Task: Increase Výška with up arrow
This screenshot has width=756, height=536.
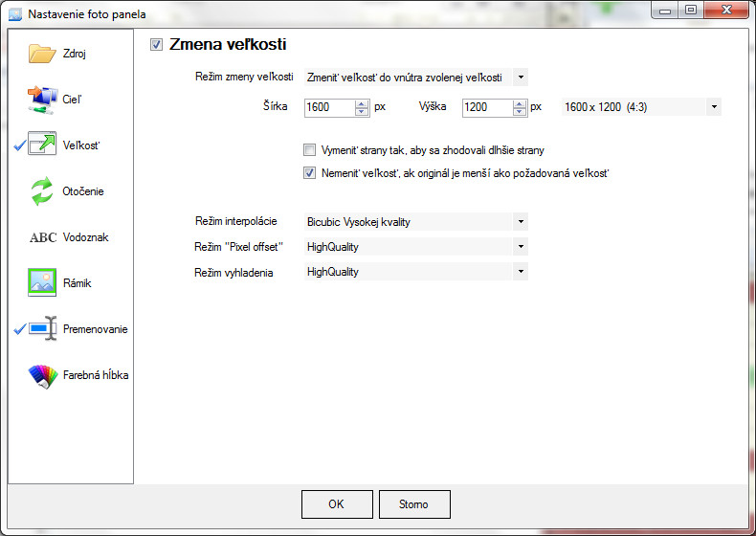Action: pos(520,103)
